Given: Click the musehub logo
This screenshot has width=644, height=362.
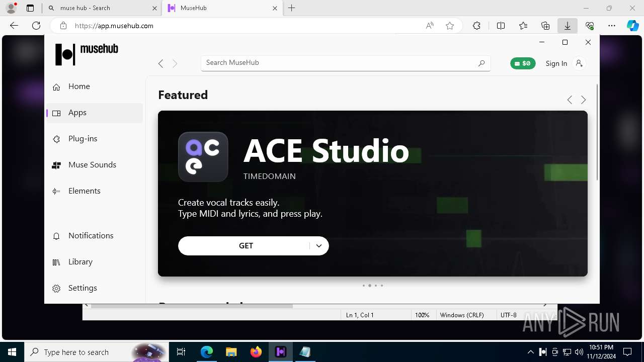Looking at the screenshot, I should (x=87, y=54).
